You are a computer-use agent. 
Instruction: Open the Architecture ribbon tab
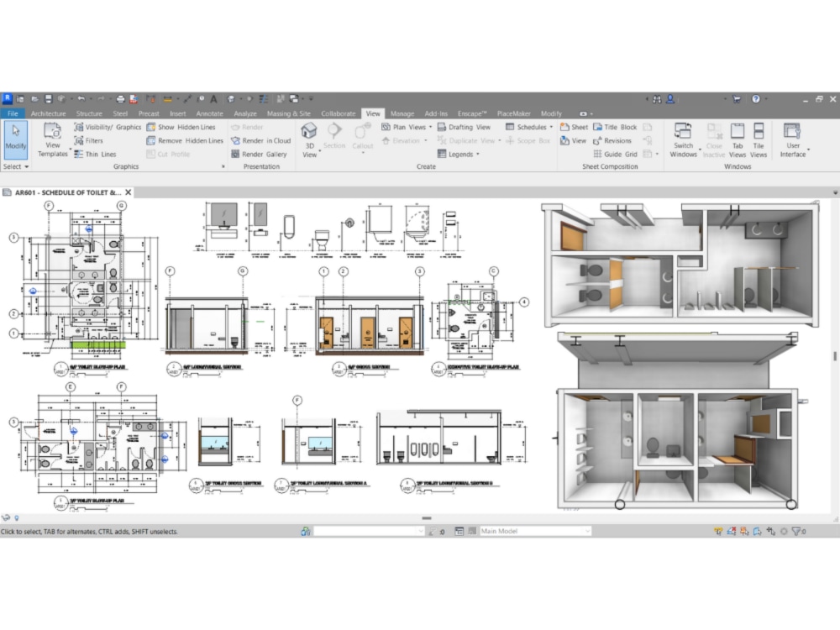tap(48, 113)
